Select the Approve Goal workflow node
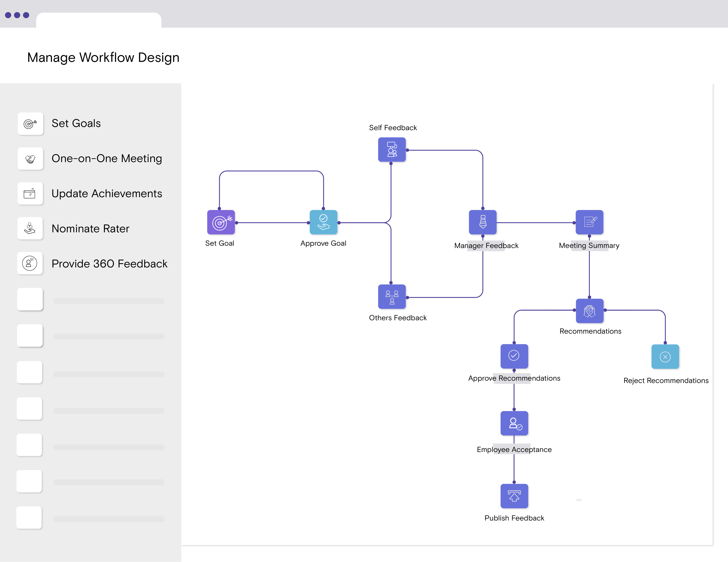Image resolution: width=728 pixels, height=562 pixels. pos(323,222)
